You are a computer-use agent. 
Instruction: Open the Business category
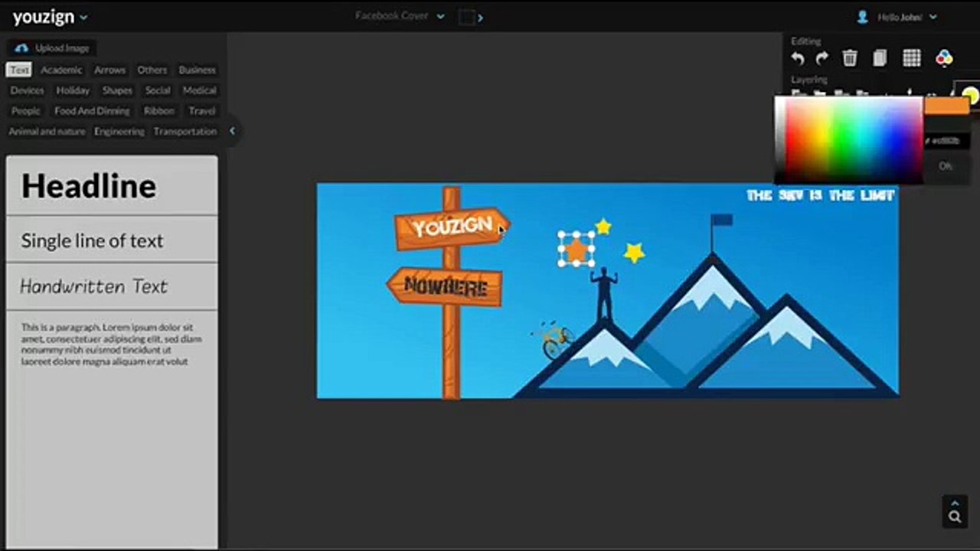tap(197, 70)
